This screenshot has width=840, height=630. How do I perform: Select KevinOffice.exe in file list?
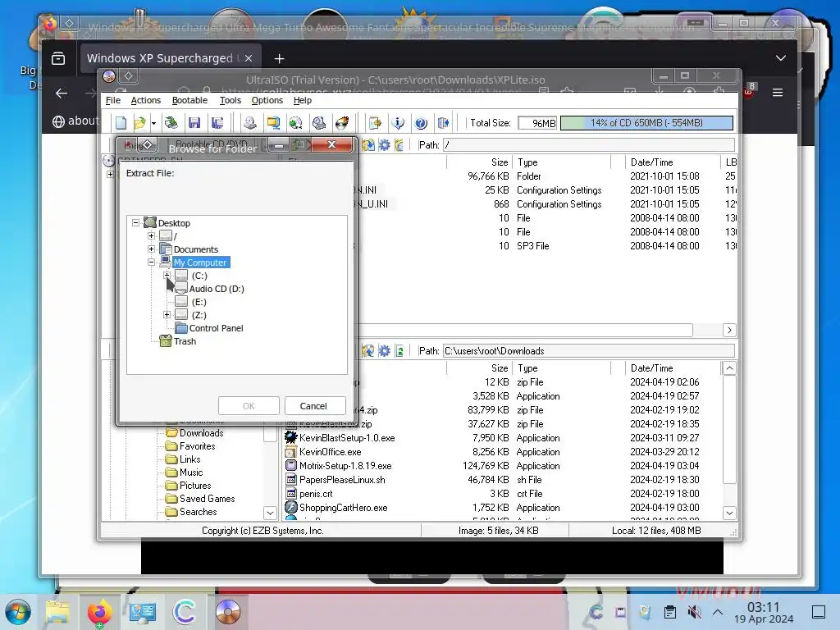point(330,452)
